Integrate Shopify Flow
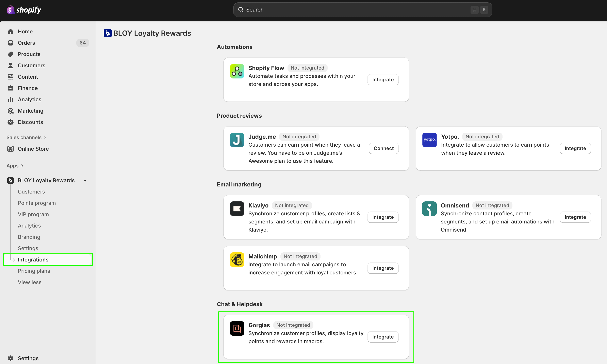607x364 pixels. click(383, 80)
